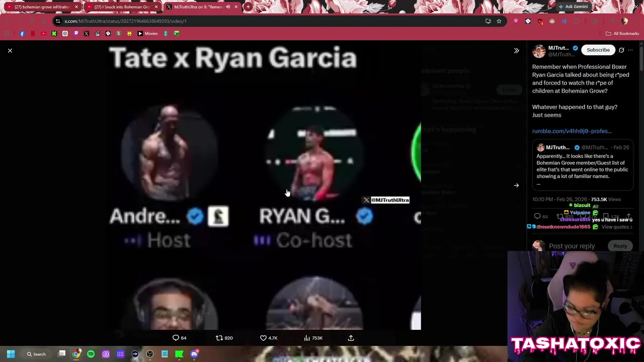Repost using the 820 retweet icon under video
Image resolution: width=644 pixels, height=362 pixels.
click(224, 338)
